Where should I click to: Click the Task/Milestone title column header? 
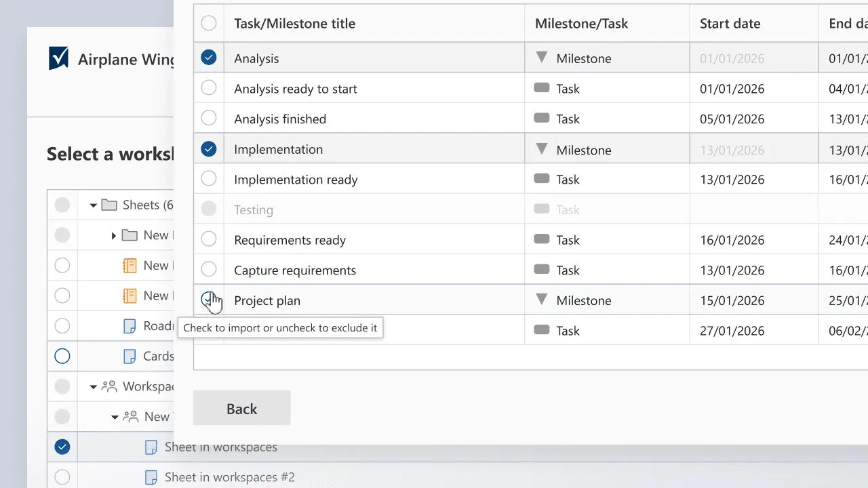pyautogui.click(x=294, y=24)
